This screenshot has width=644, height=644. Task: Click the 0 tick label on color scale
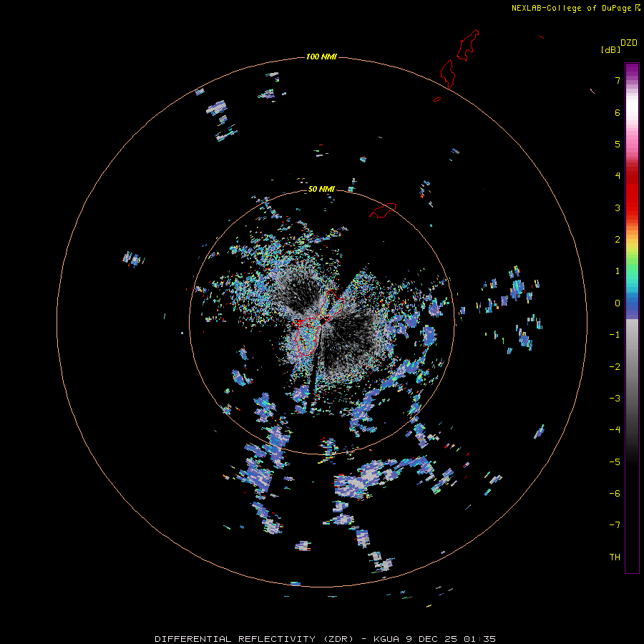(x=618, y=303)
